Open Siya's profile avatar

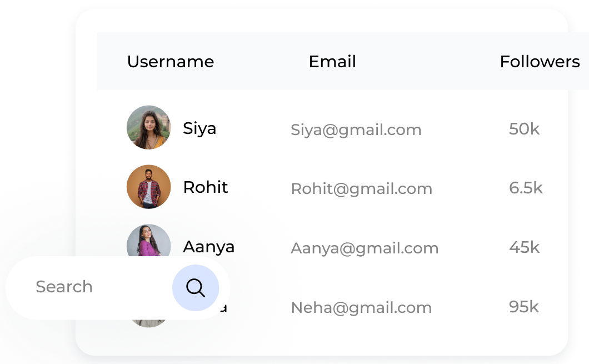tap(148, 127)
